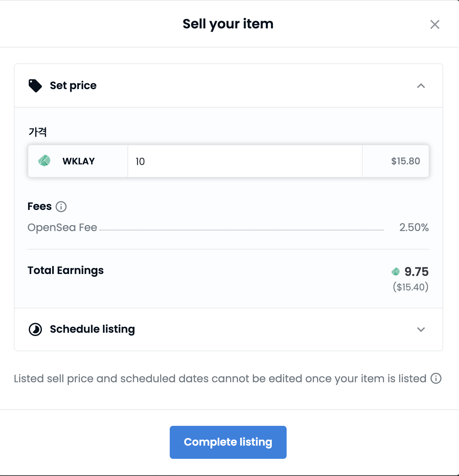The width and height of the screenshot is (459, 476).
Task: Click the Set price section header
Action: click(x=229, y=85)
